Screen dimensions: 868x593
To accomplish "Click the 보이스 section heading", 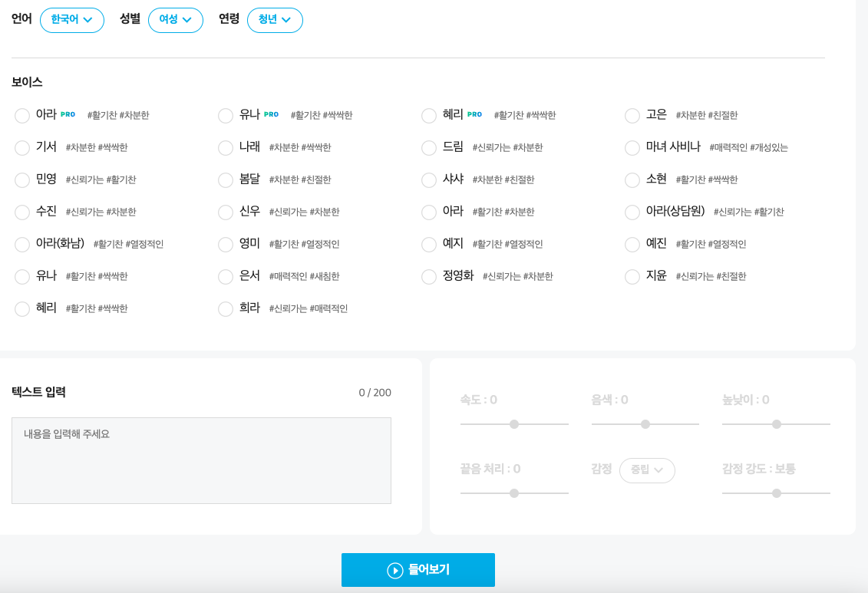I will (x=27, y=82).
